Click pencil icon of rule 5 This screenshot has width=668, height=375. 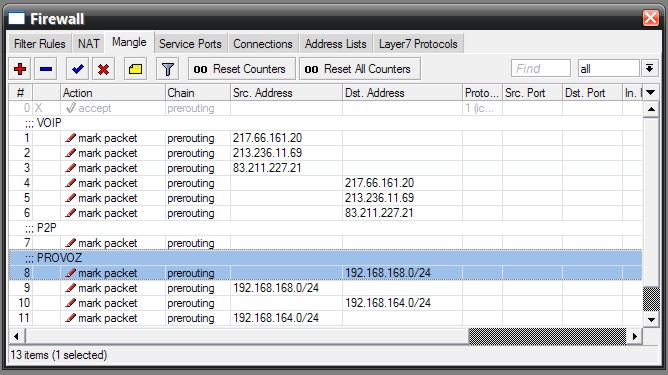click(71, 198)
